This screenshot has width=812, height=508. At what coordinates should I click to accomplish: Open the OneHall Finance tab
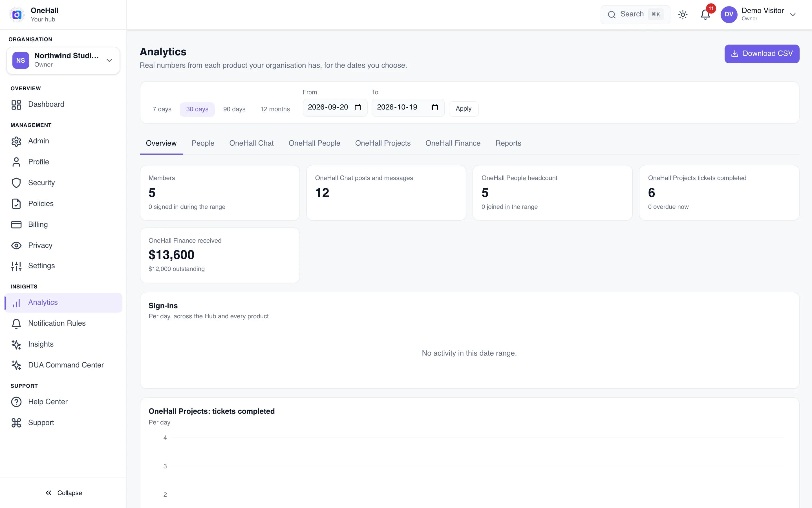click(x=453, y=143)
